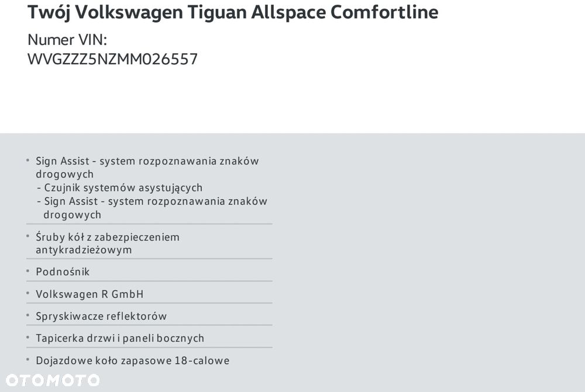Click the bullet point beside "Podnośnik"
The height and width of the screenshot is (392, 585).
[27, 271]
